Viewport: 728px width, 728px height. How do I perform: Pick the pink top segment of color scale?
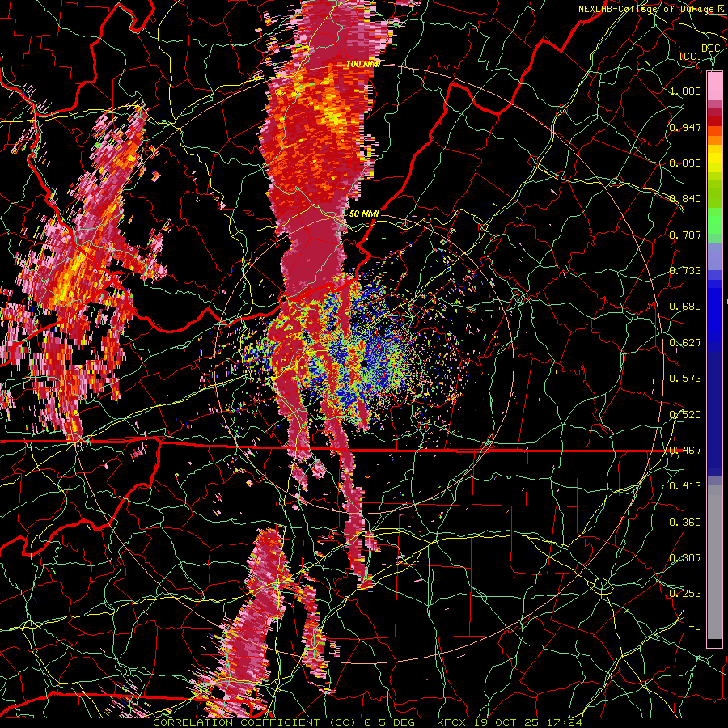pos(714,86)
